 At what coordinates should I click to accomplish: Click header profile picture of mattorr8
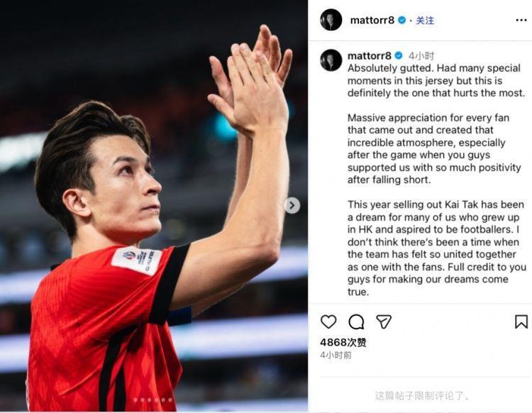pyautogui.click(x=331, y=20)
